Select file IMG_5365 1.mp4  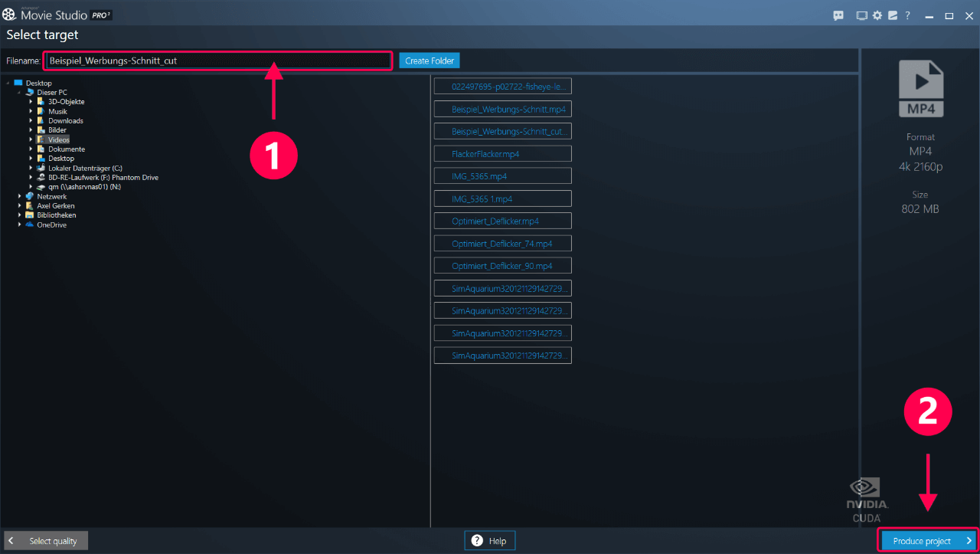click(502, 198)
